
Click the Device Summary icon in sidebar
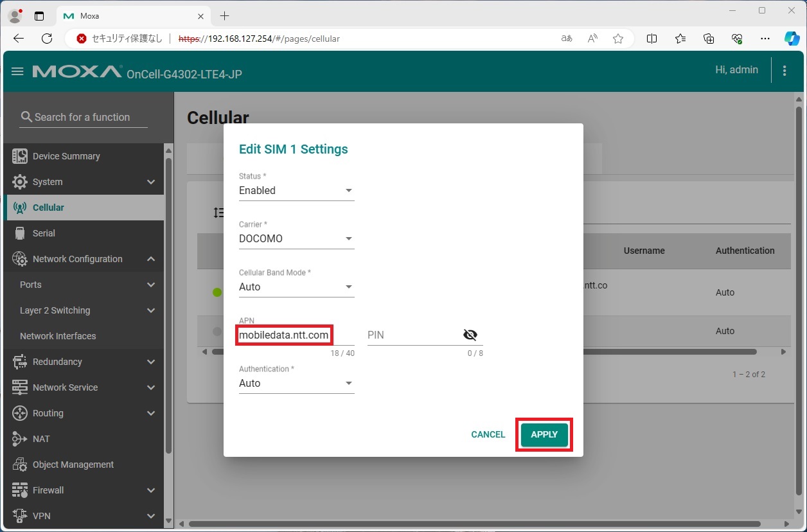[x=20, y=156]
